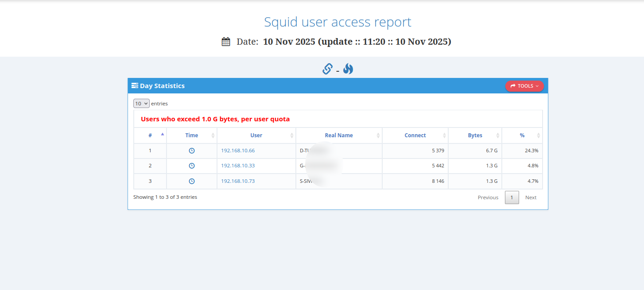Sort table by the Bytes column
This screenshot has height=290, width=644.
(x=475, y=135)
